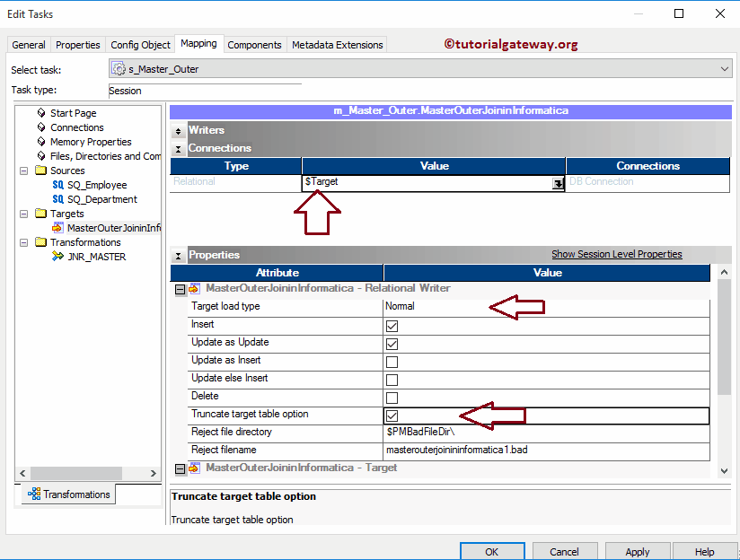Open the $Target connection value dropdown

pyautogui.click(x=557, y=180)
